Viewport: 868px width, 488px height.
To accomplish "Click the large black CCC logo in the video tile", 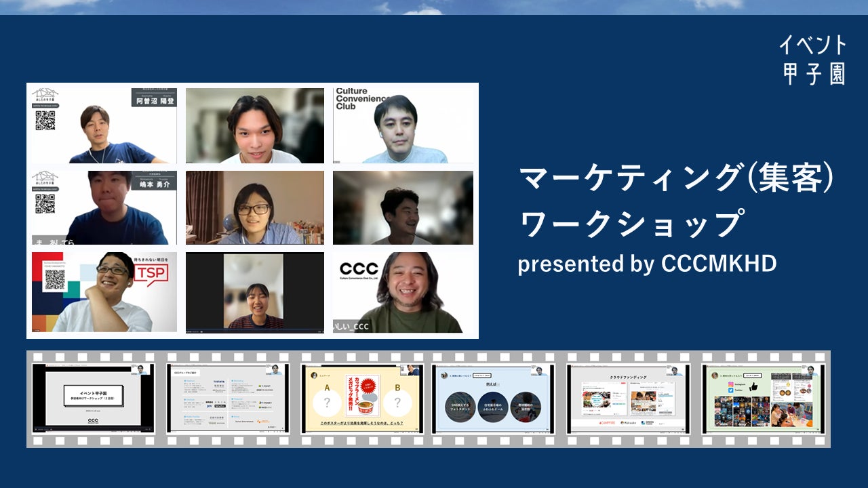I will (359, 268).
